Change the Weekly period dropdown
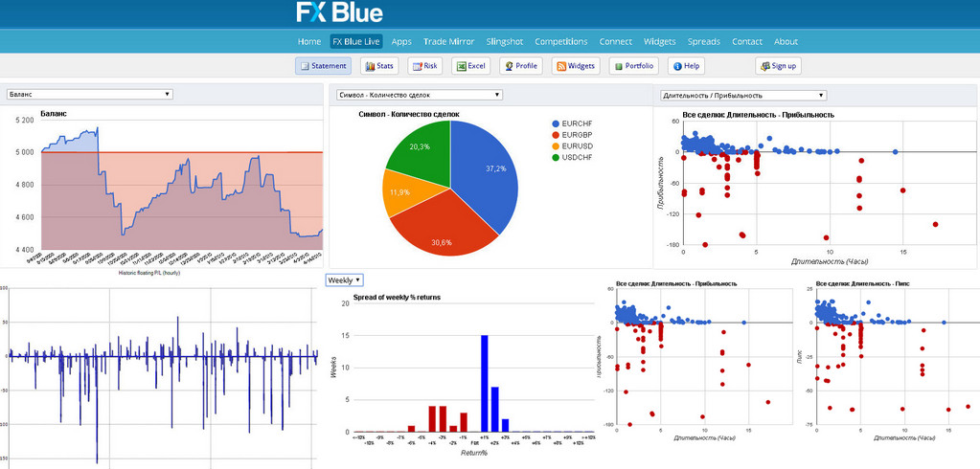 [344, 280]
